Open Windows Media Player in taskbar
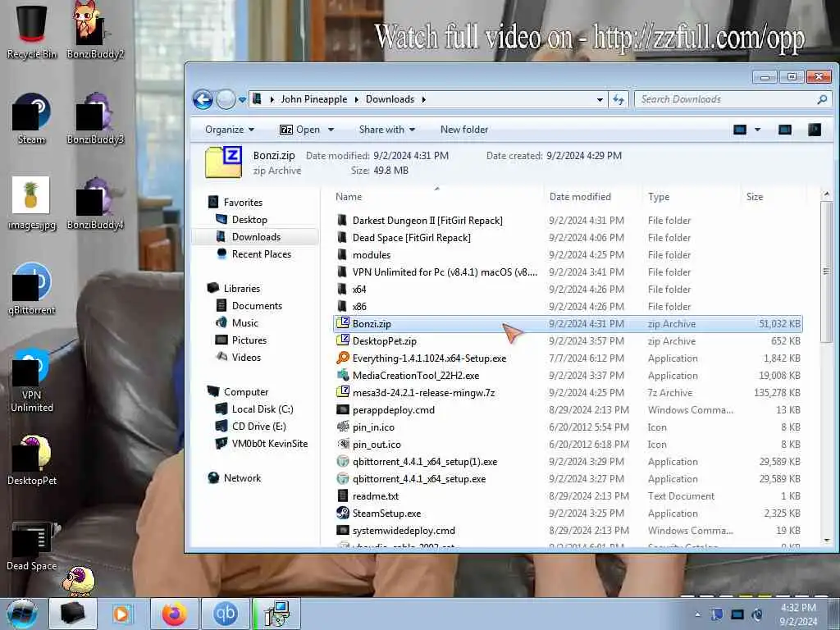This screenshot has width=840, height=630. (x=121, y=614)
